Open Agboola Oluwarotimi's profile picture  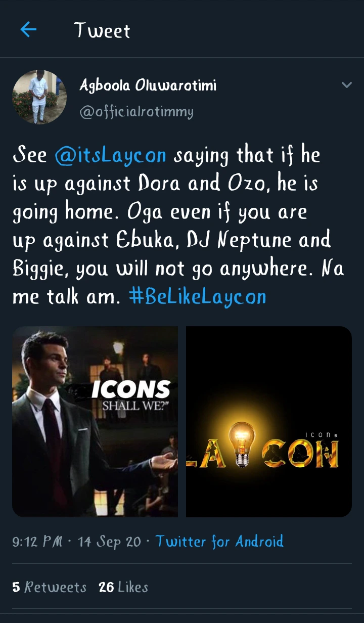tap(39, 97)
